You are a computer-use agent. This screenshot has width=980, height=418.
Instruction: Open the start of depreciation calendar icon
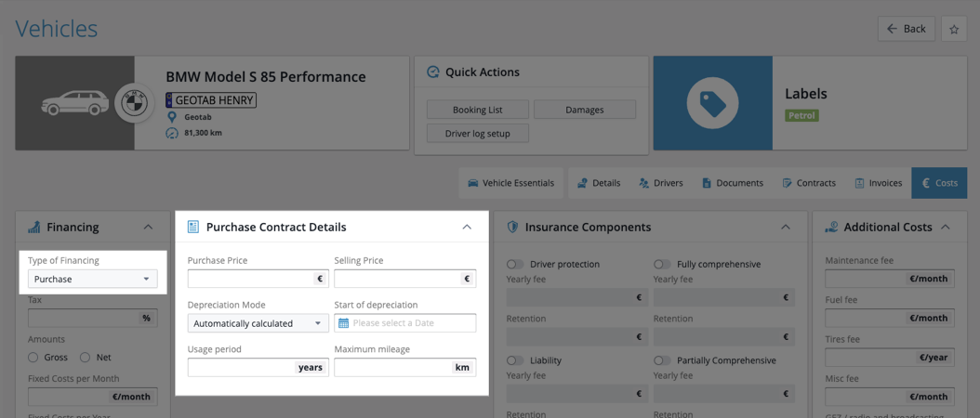click(343, 323)
